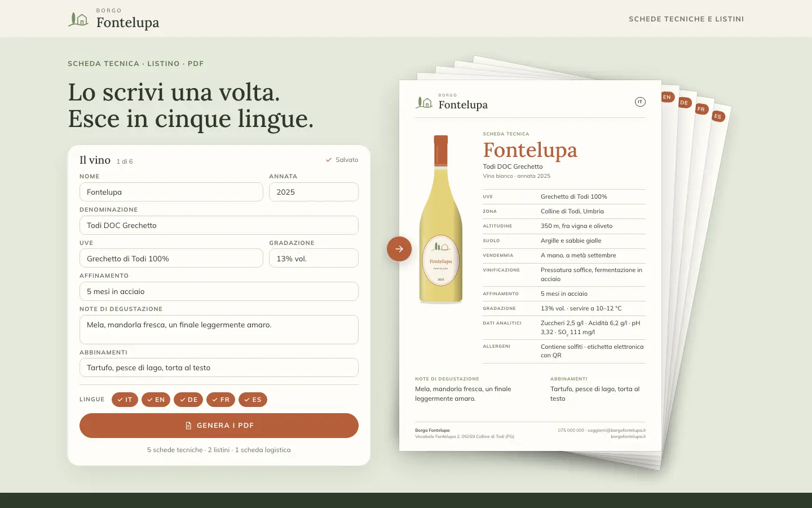Click the saggiomi@borgofontelupa.it contact text
Image resolution: width=812 pixels, height=508 pixels.
tap(616, 430)
